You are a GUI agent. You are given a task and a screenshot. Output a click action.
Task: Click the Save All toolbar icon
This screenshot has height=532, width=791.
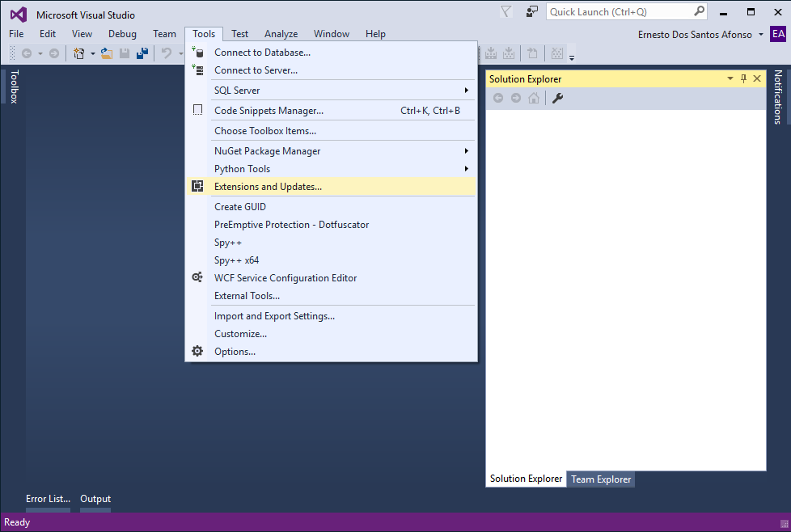(142, 53)
